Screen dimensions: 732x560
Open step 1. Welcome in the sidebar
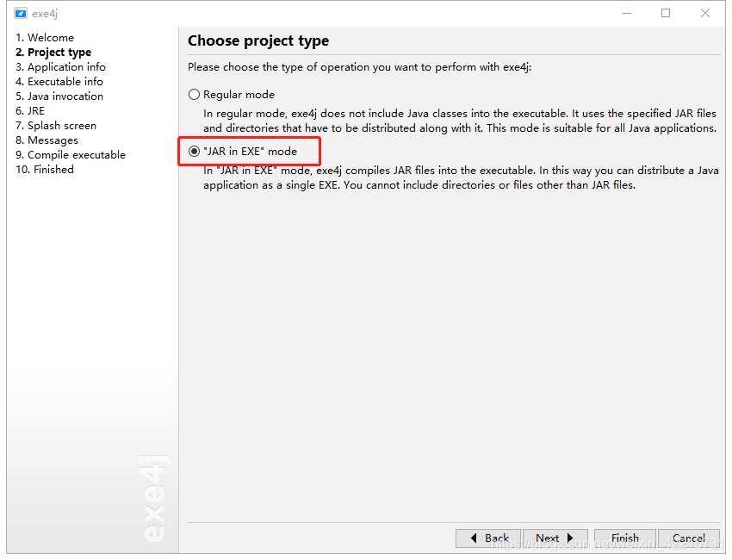click(44, 37)
